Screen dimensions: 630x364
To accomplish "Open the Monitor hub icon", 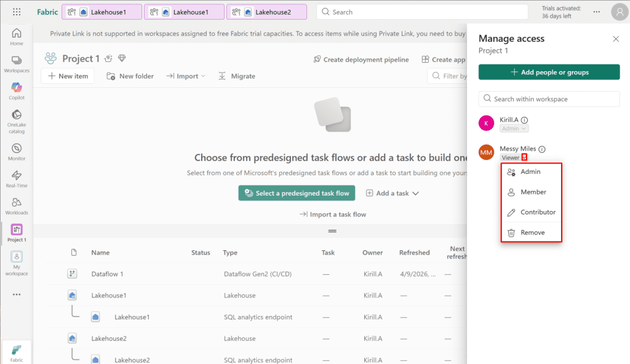I will (x=17, y=151).
